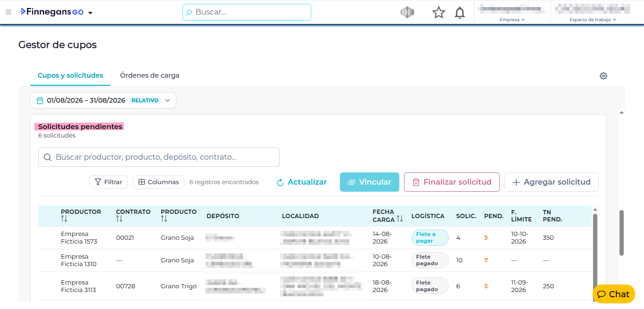
Task: Click TN pend. value 350
Action: (548, 238)
